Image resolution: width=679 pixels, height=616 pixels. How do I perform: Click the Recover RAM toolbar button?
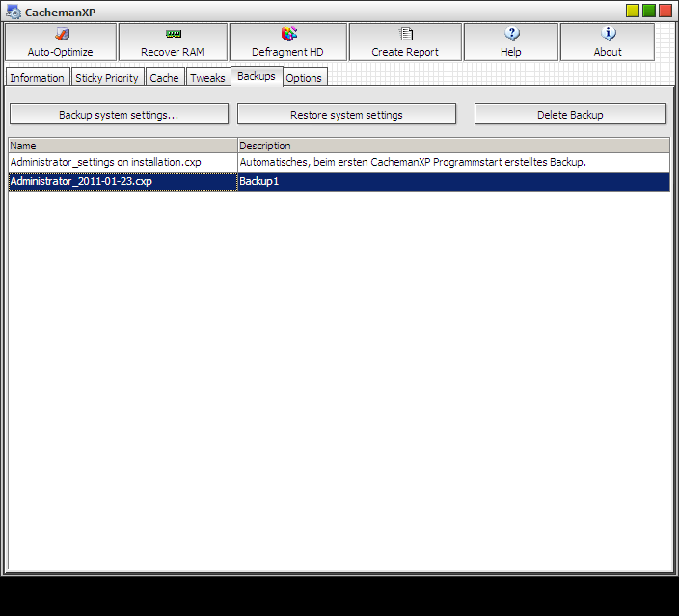173,42
